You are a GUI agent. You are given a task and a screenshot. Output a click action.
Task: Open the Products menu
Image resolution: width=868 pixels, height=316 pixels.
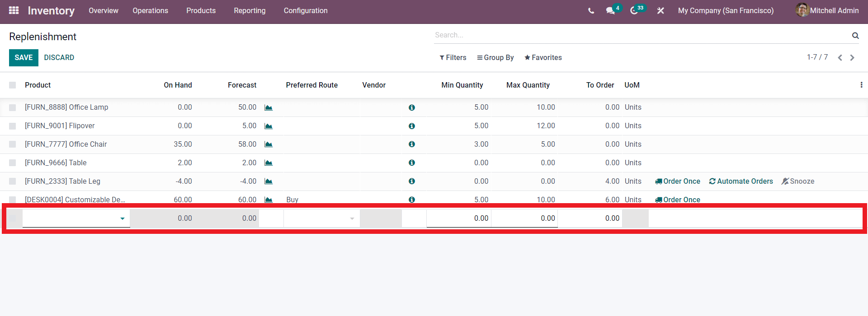(201, 10)
